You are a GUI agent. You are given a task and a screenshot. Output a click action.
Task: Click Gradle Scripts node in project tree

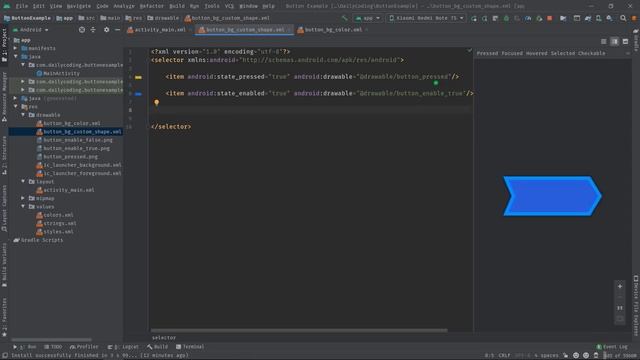coord(38,240)
